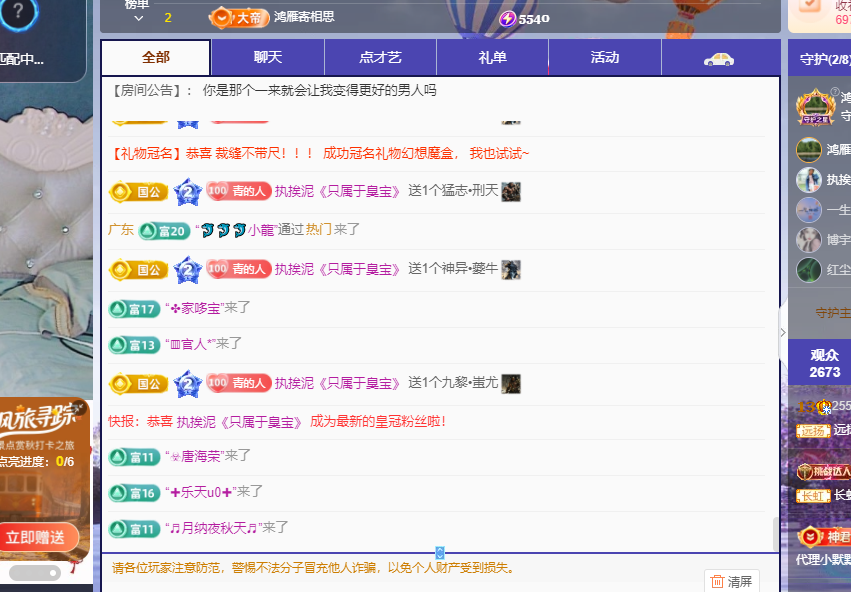Image resolution: width=851 pixels, height=592 pixels.
Task: Click the 九黎•蚩尤 gift thumbnail
Action: pos(511,384)
